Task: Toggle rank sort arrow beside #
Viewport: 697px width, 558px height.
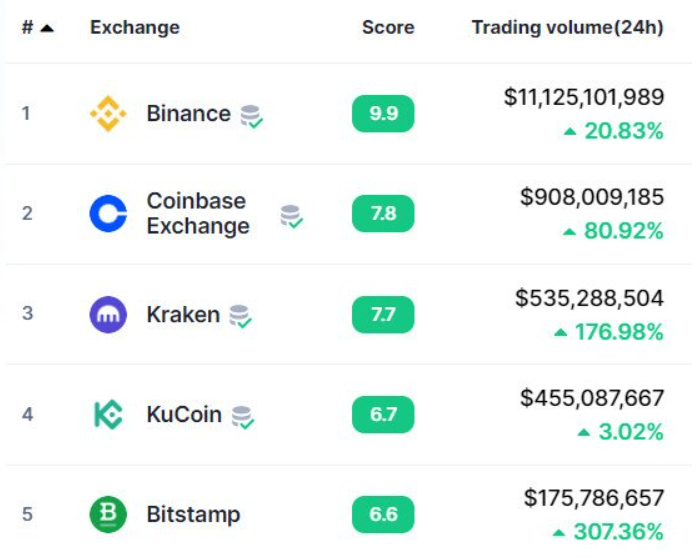Action: (47, 29)
